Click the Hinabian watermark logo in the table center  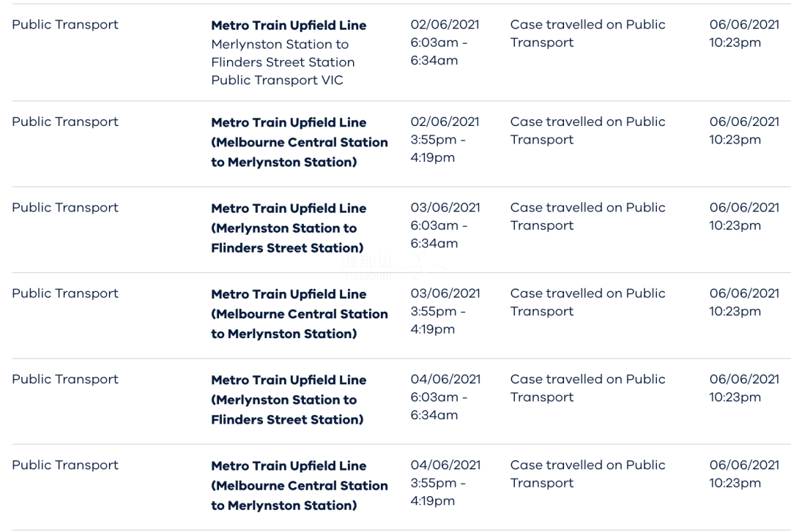click(393, 267)
